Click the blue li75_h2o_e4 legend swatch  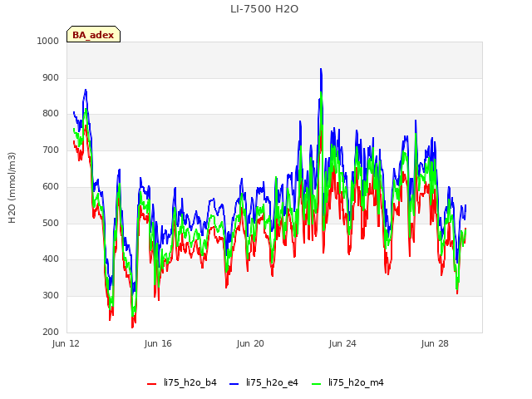pos(234,384)
